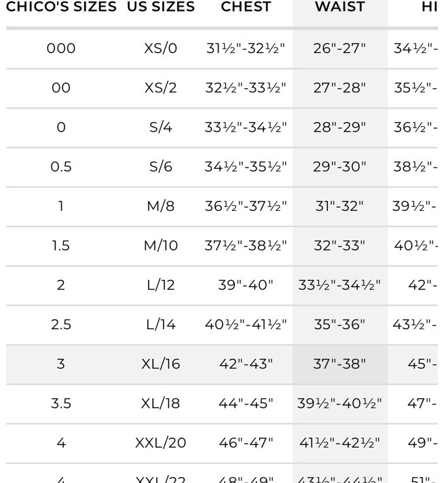448x483 pixels.
Task: Click chest measurement 40½"-41½"
Action: point(246,325)
